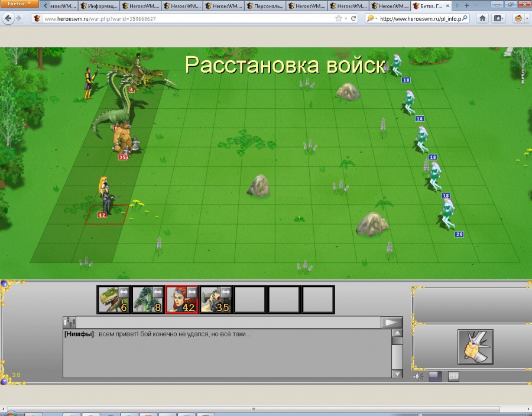Image resolution: width=532 pixels, height=416 pixels.
Task: Go to the browser home page
Action: click(x=482, y=18)
